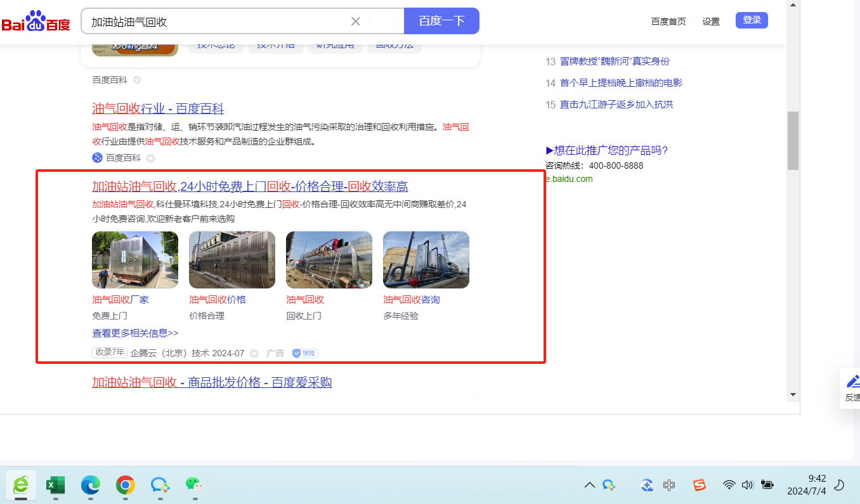Open the 查看更多相关信息>> link

coord(135,333)
